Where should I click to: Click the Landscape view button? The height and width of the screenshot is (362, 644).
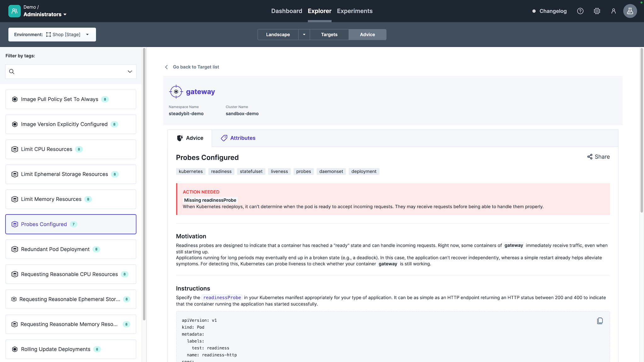tap(278, 35)
